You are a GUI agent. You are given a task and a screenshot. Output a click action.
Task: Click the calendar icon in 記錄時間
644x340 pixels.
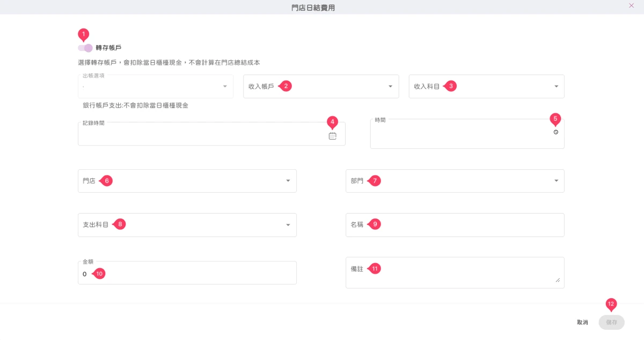point(333,136)
